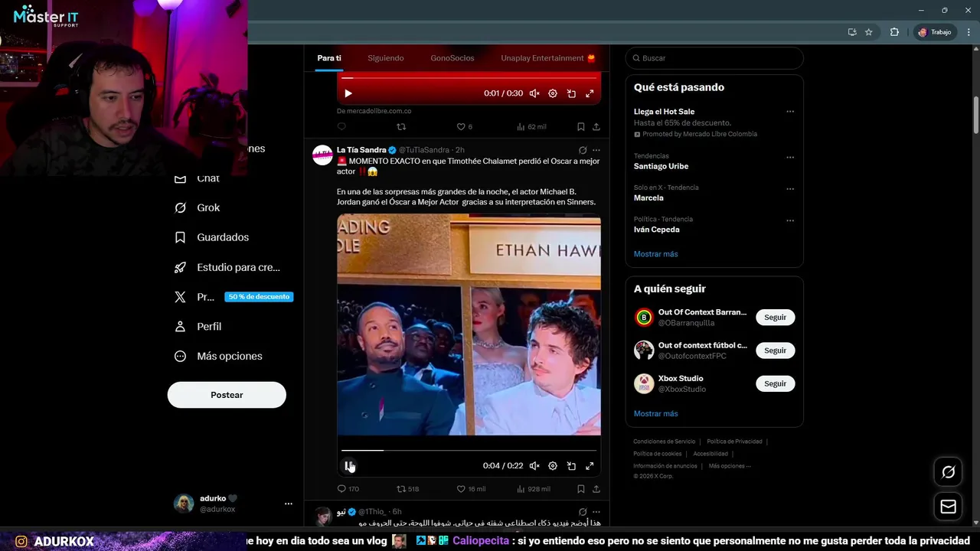Unmute the top video 0:01/0:30
980x551 pixels.
[x=534, y=93]
